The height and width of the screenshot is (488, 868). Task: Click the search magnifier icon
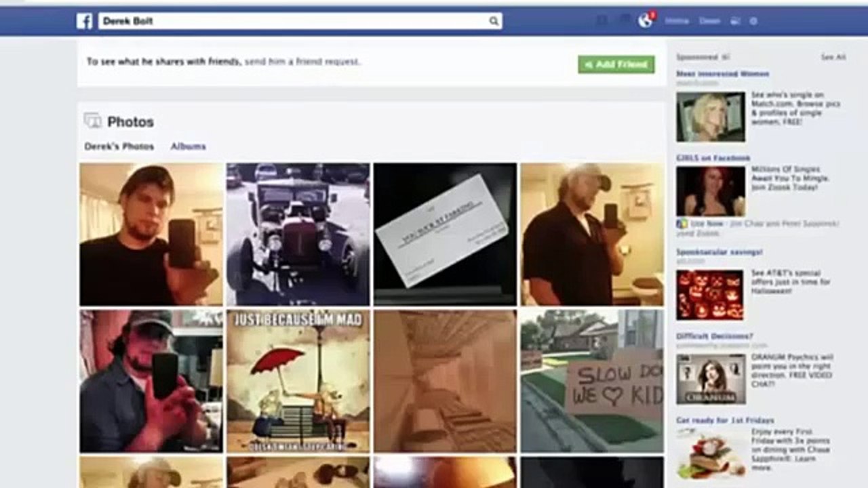pyautogui.click(x=494, y=21)
